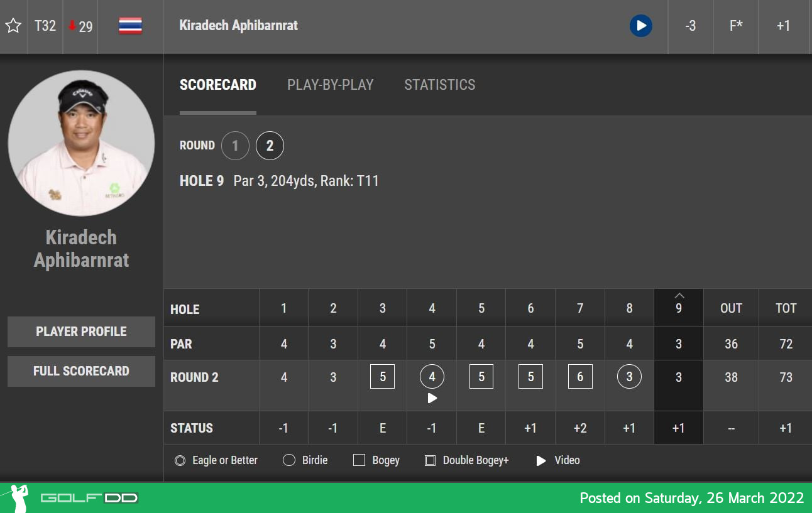Expand hole 7 column details
Viewport: 812px width, 513px height.
[x=579, y=308]
